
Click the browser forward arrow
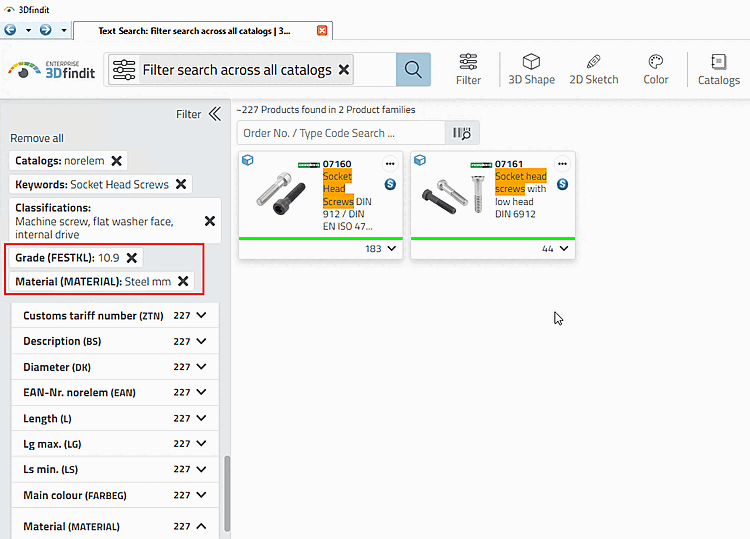tap(45, 30)
